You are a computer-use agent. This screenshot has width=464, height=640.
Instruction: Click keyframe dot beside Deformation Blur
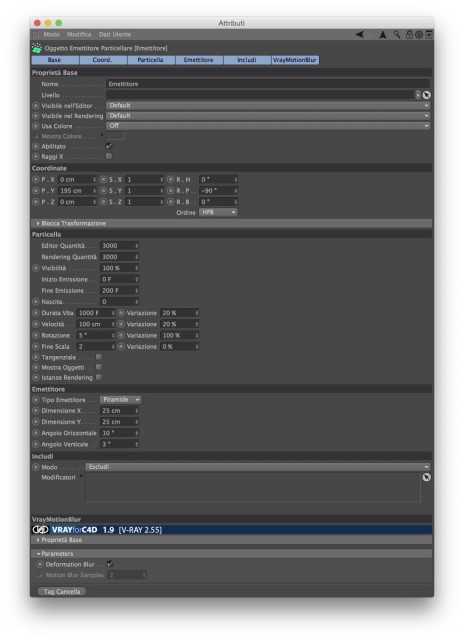click(40, 564)
